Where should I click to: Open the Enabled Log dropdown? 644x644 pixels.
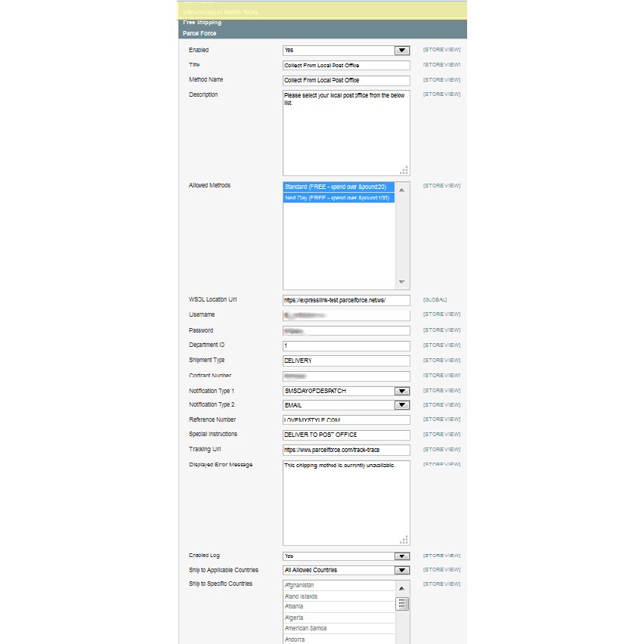(x=346, y=556)
